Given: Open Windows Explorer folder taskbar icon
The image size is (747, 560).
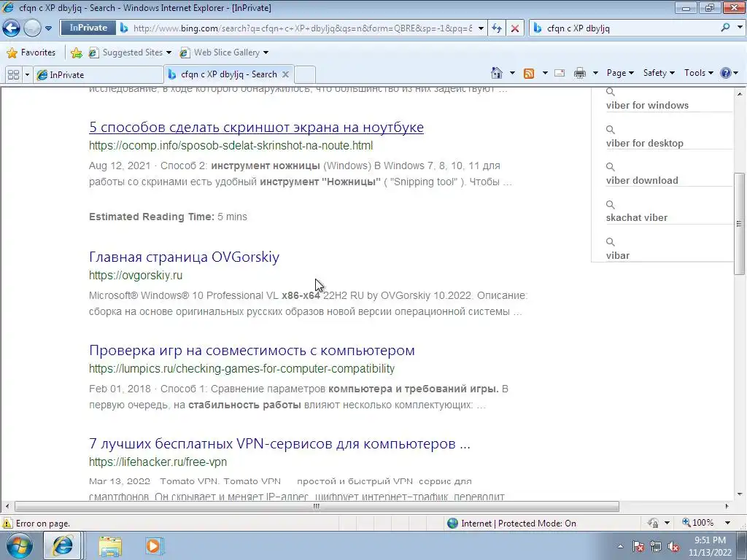Looking at the screenshot, I should click(x=110, y=546).
